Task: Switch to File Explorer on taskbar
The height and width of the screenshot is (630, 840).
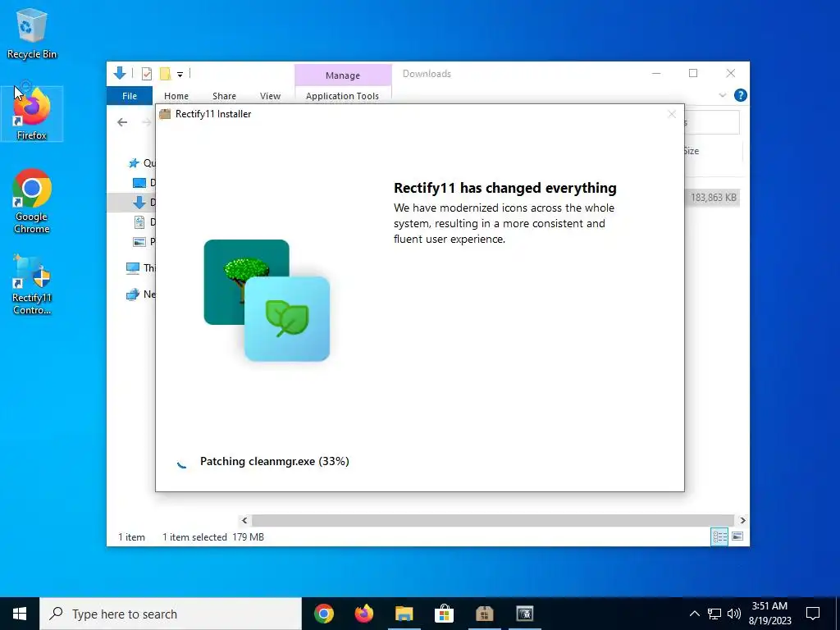Action: [x=404, y=614]
